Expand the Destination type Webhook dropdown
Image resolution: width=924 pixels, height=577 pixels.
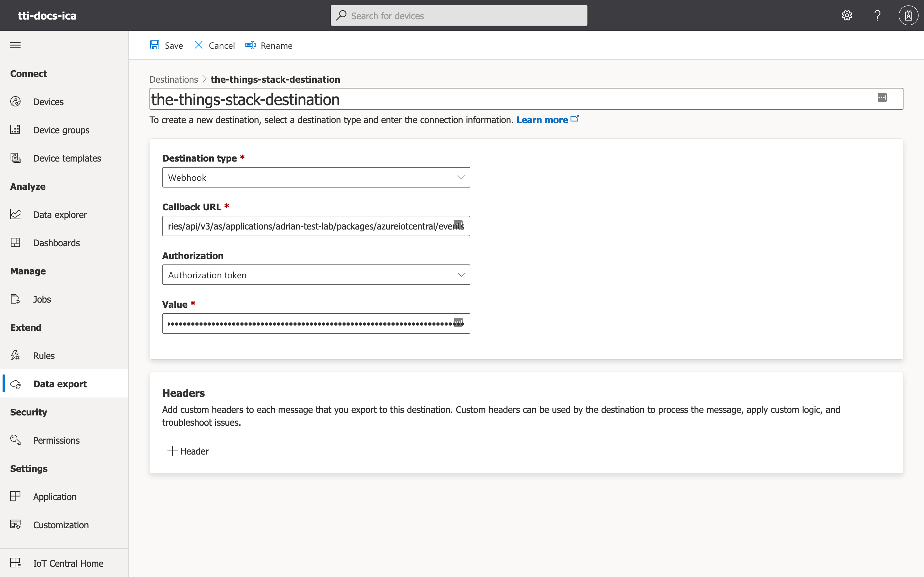pyautogui.click(x=316, y=178)
